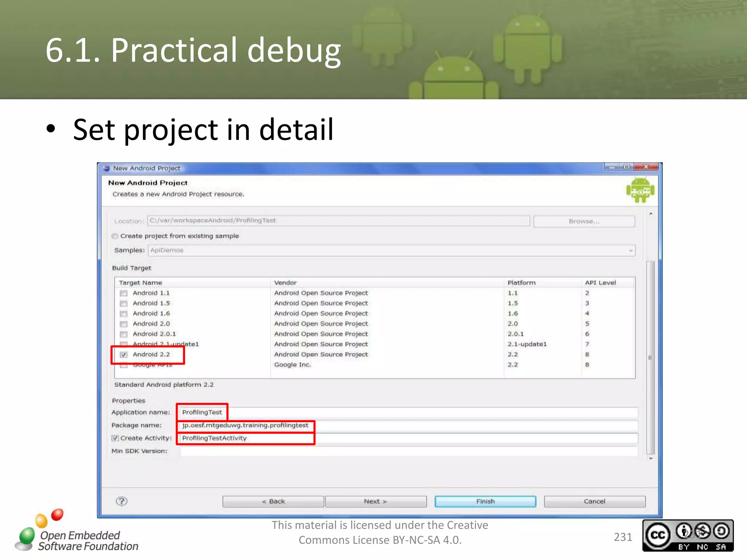Screen dimensions: 747x560
Task: Click the Browse... button
Action: (x=584, y=221)
